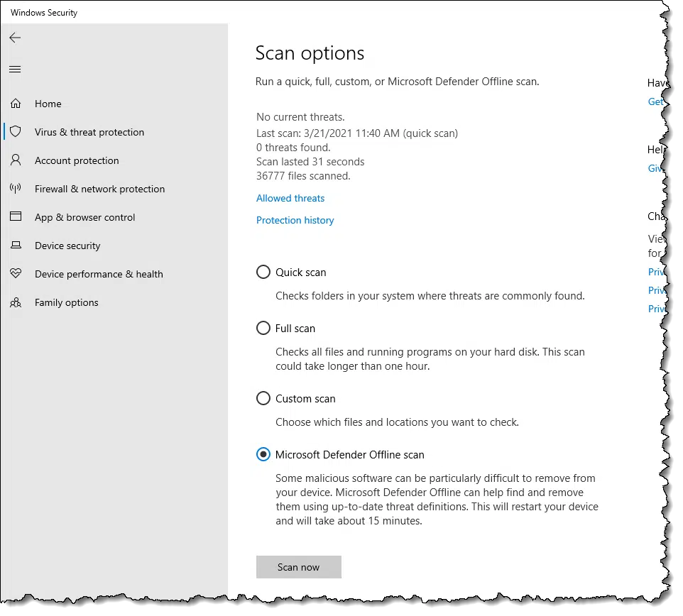This screenshot has height=616, width=683.
Task: Click the Windows Security window title
Action: (44, 13)
